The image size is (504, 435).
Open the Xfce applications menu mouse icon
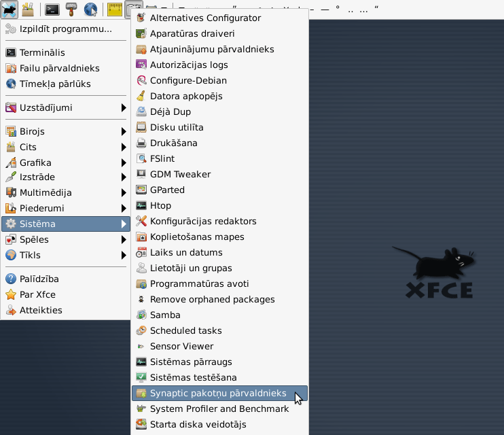(9, 9)
